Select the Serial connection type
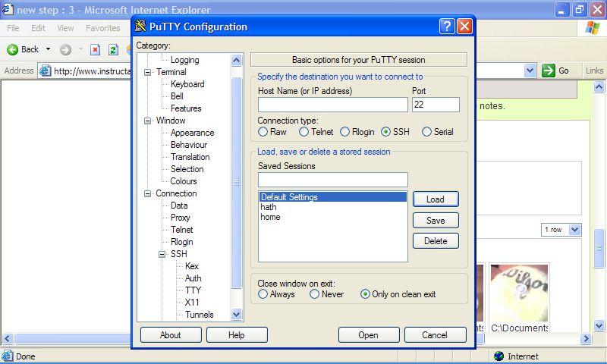The width and height of the screenshot is (607, 364). (426, 132)
